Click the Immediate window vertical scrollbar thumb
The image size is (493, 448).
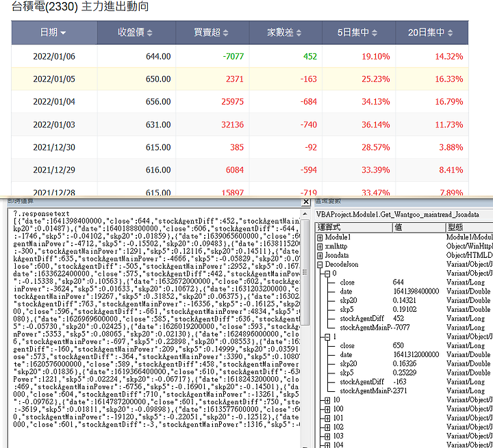point(305,274)
